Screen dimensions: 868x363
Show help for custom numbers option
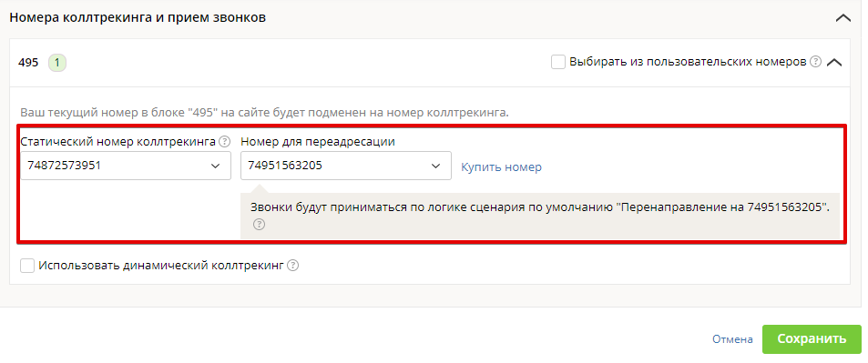click(815, 62)
